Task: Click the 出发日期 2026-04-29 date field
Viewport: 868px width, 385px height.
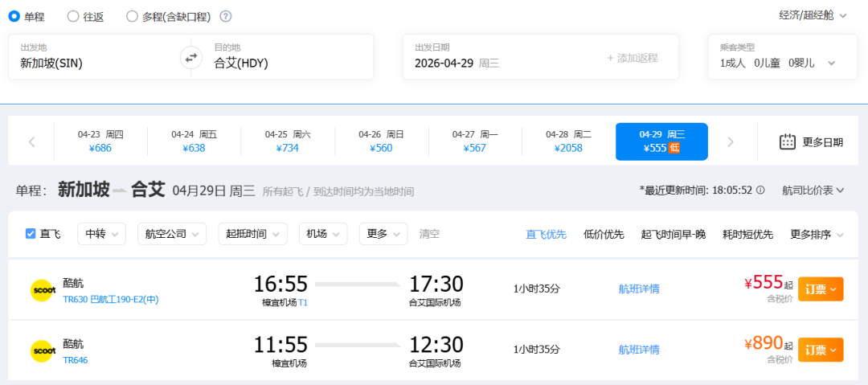Action: tap(498, 57)
